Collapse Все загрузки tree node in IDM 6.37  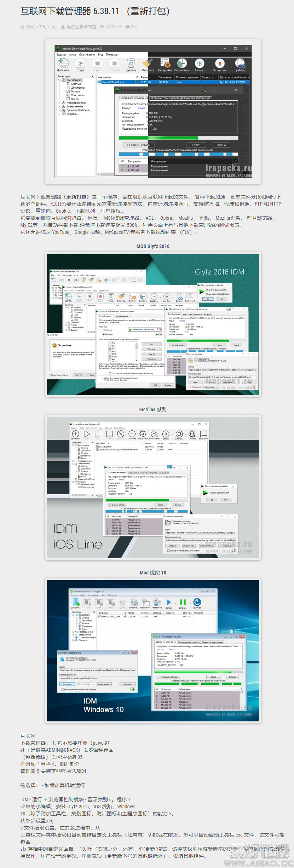pos(59,80)
